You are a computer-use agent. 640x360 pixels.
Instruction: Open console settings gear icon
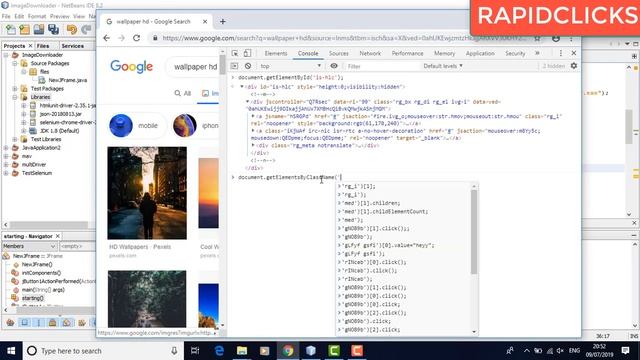pyautogui.click(x=574, y=66)
